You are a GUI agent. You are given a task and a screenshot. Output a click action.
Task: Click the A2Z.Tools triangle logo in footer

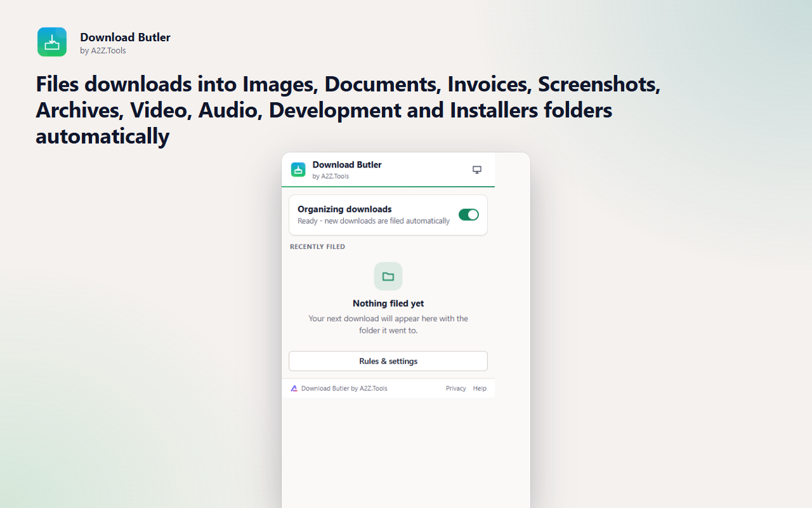294,389
